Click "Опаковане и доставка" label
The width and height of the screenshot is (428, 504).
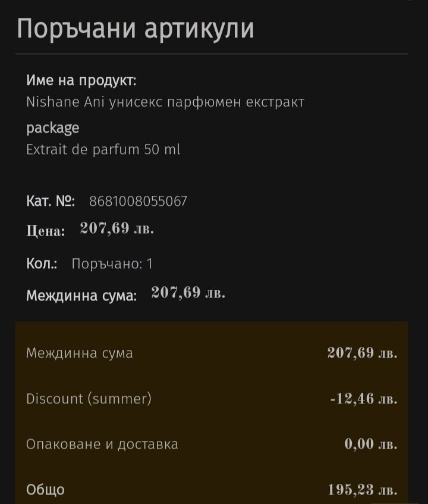pyautogui.click(x=102, y=444)
